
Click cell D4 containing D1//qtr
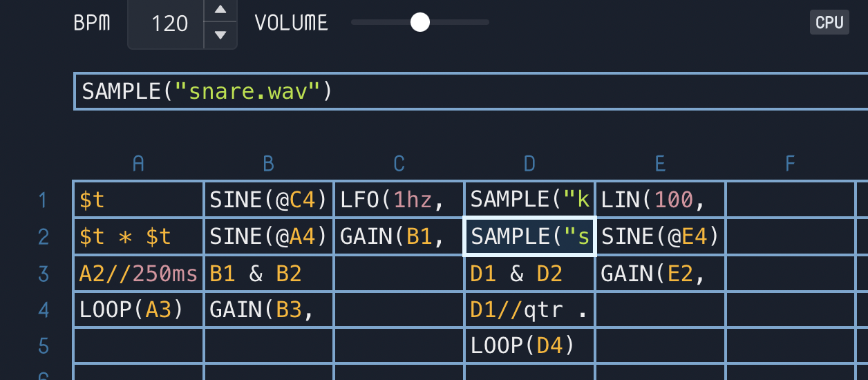click(x=529, y=310)
